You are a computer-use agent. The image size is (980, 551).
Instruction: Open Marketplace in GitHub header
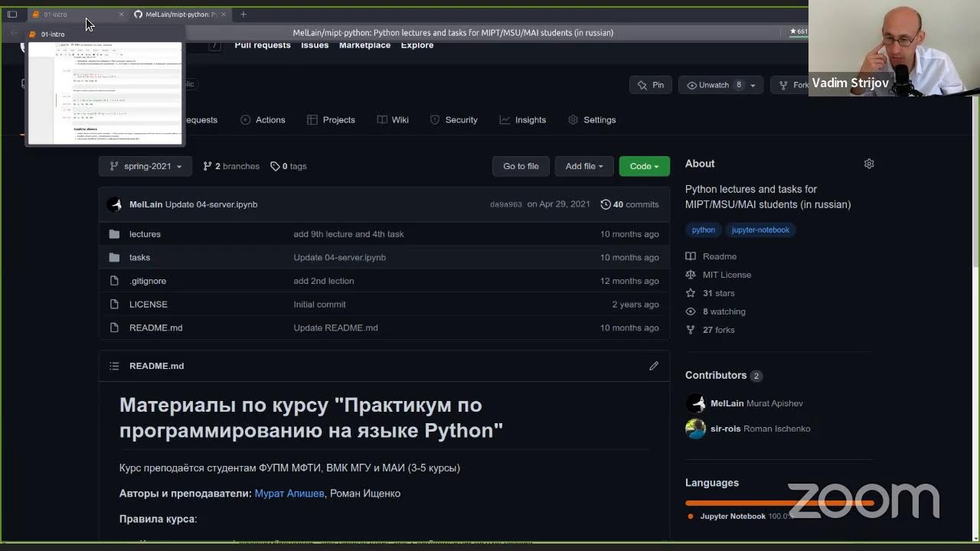364,45
